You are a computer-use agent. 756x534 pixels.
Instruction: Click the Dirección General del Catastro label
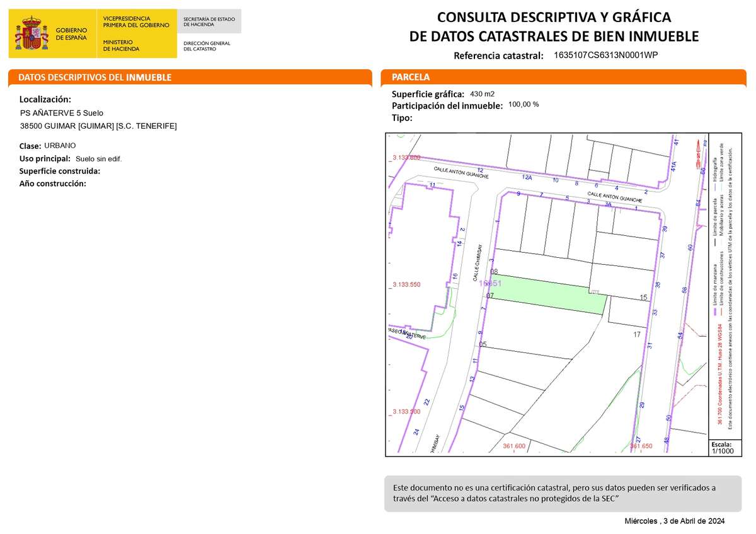(x=207, y=46)
